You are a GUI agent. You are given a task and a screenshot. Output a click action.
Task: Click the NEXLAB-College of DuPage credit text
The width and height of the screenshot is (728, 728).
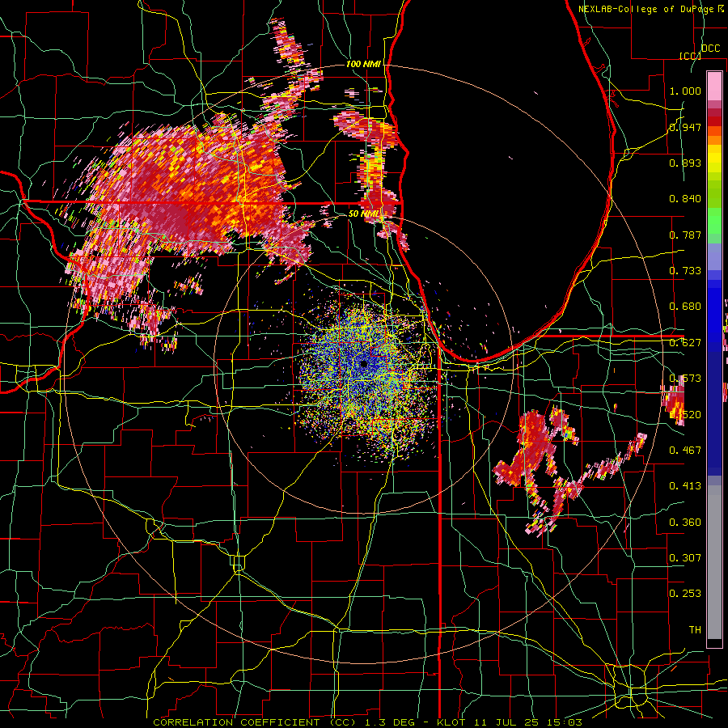[645, 9]
